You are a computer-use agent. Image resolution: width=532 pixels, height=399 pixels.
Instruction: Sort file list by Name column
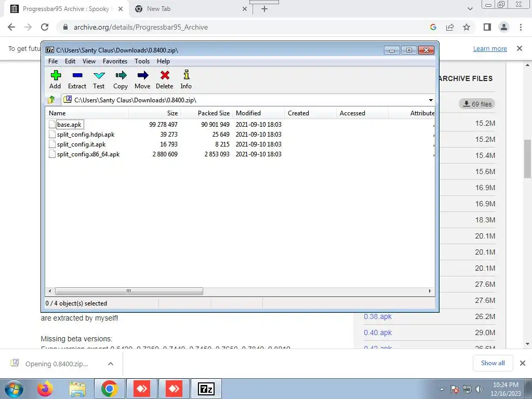coord(87,113)
